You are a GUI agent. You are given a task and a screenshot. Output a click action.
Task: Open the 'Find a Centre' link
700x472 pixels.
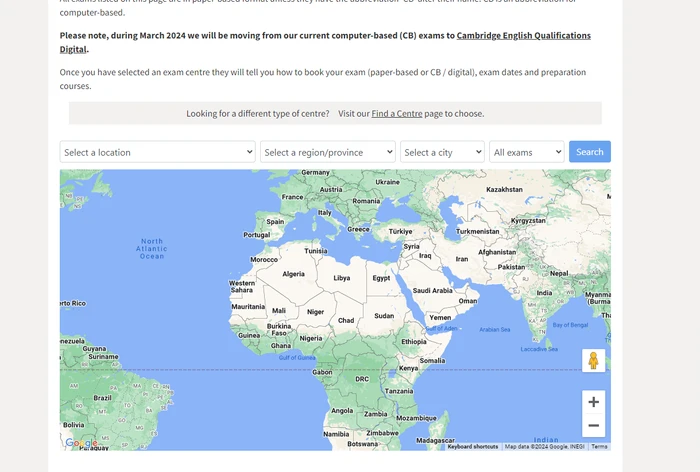(x=396, y=114)
